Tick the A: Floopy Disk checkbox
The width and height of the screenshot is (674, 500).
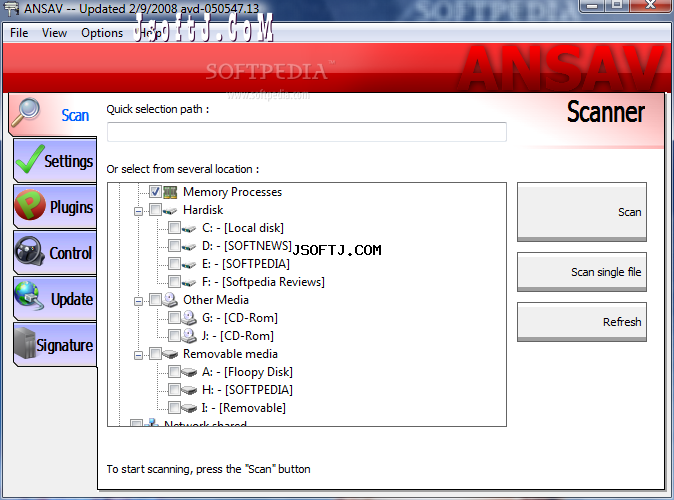point(174,371)
